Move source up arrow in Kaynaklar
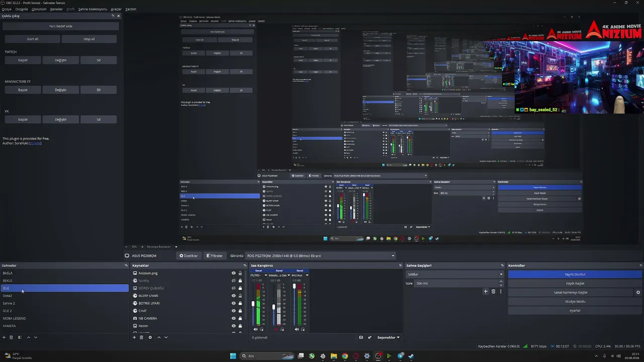Viewport: 644px width, 362px height. [x=159, y=337]
